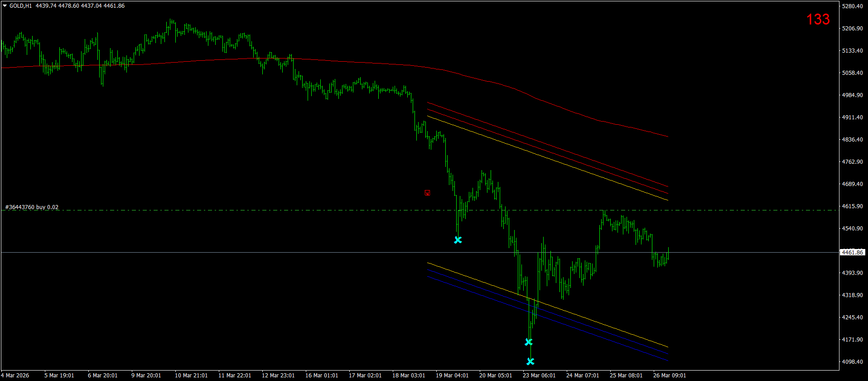Select the upper yellow channel line
Viewport: 868px width, 381px height.
point(548,158)
